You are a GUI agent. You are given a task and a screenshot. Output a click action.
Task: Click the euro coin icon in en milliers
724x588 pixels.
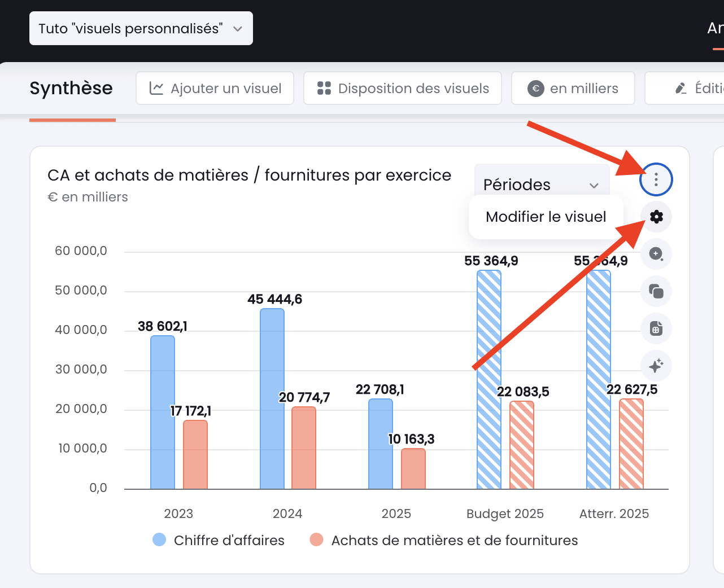535,89
